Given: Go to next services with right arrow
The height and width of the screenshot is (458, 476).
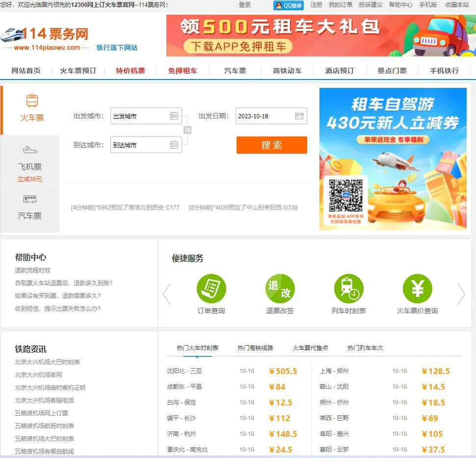Looking at the screenshot, I should 461,294.
